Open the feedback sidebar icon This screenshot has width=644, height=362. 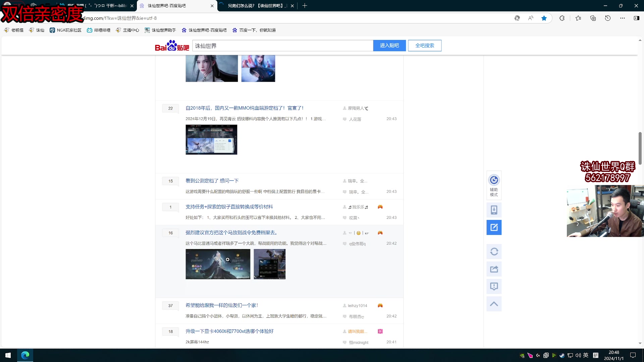point(494,286)
